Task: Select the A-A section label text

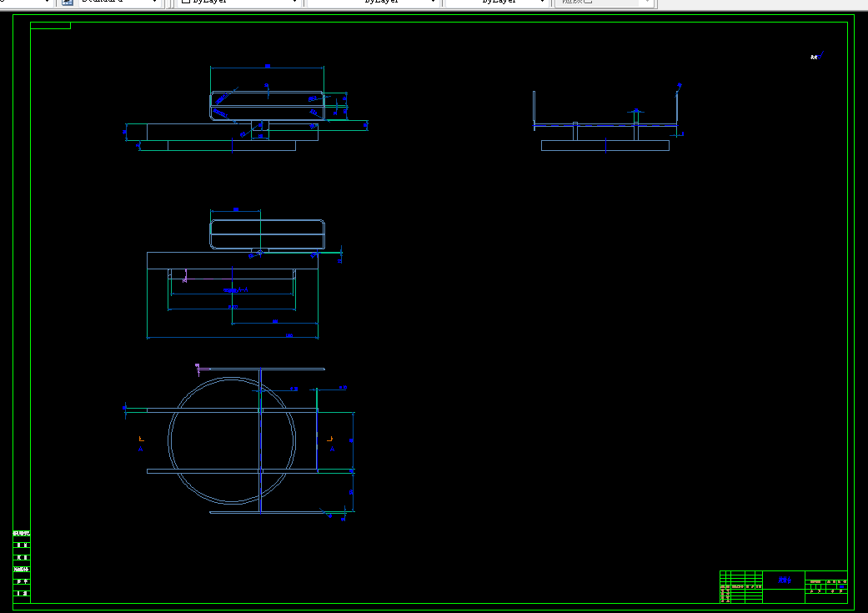Action: click(x=236, y=290)
